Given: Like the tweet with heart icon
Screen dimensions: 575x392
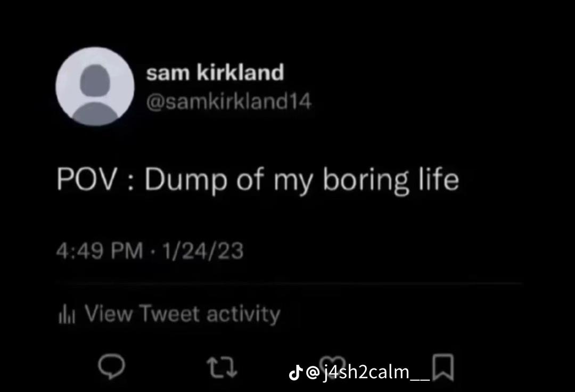Looking at the screenshot, I should [333, 363].
